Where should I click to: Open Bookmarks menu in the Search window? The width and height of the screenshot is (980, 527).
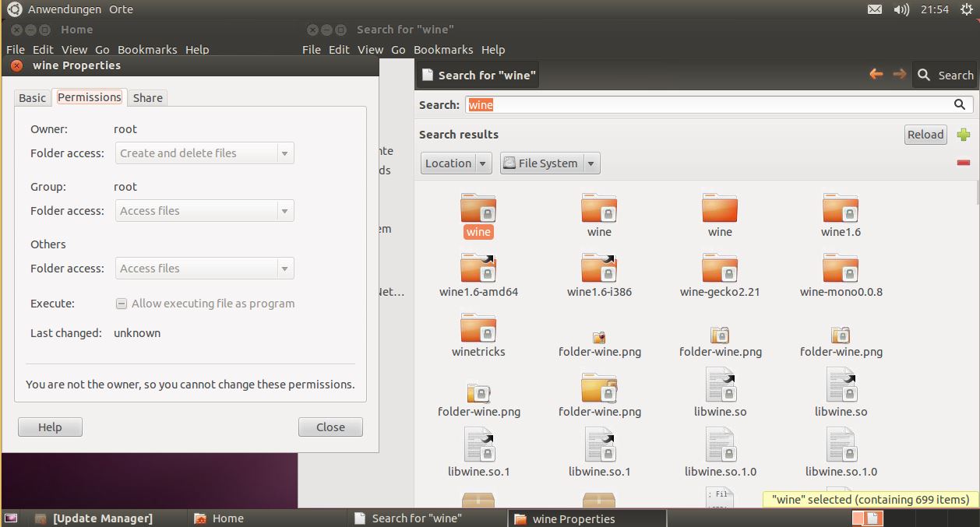pyautogui.click(x=443, y=49)
